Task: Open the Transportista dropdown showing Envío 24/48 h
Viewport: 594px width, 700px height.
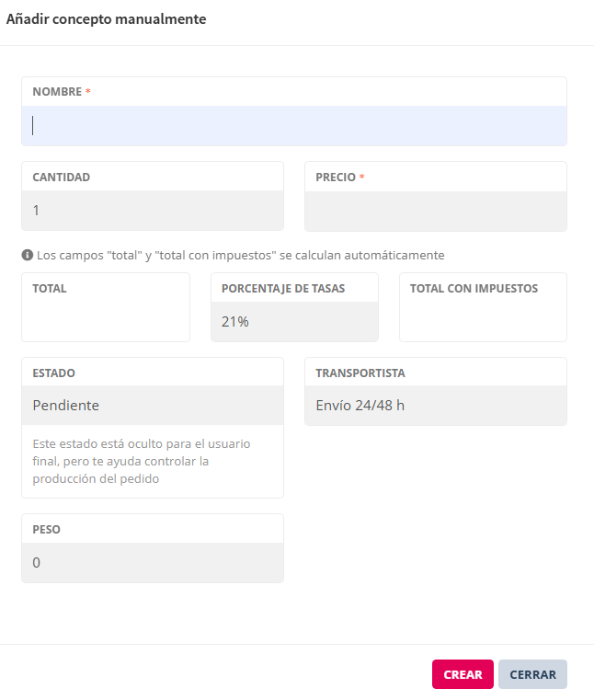Action: 435,406
